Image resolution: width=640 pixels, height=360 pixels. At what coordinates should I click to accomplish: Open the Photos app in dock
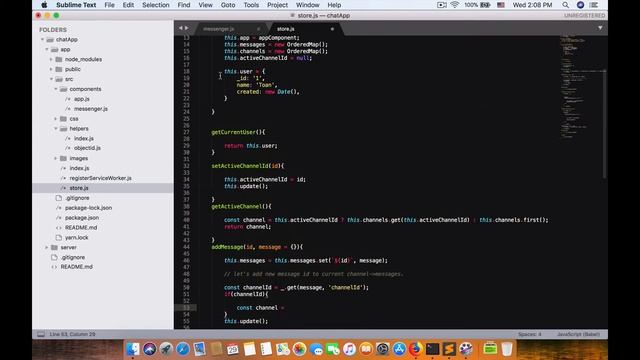coord(299,349)
